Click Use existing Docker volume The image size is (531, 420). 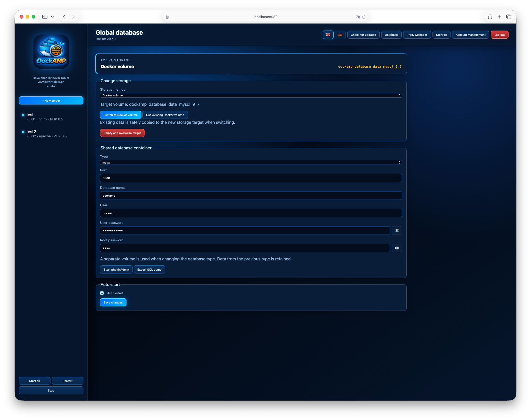pyautogui.click(x=165, y=115)
